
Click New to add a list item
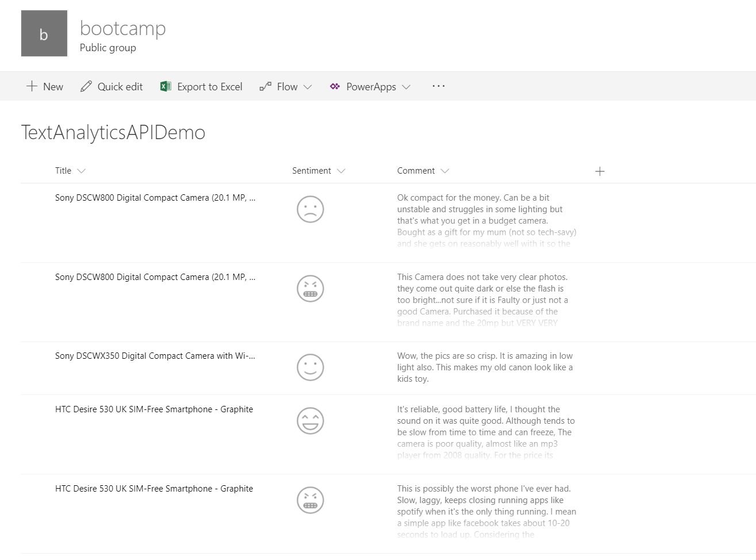point(45,87)
